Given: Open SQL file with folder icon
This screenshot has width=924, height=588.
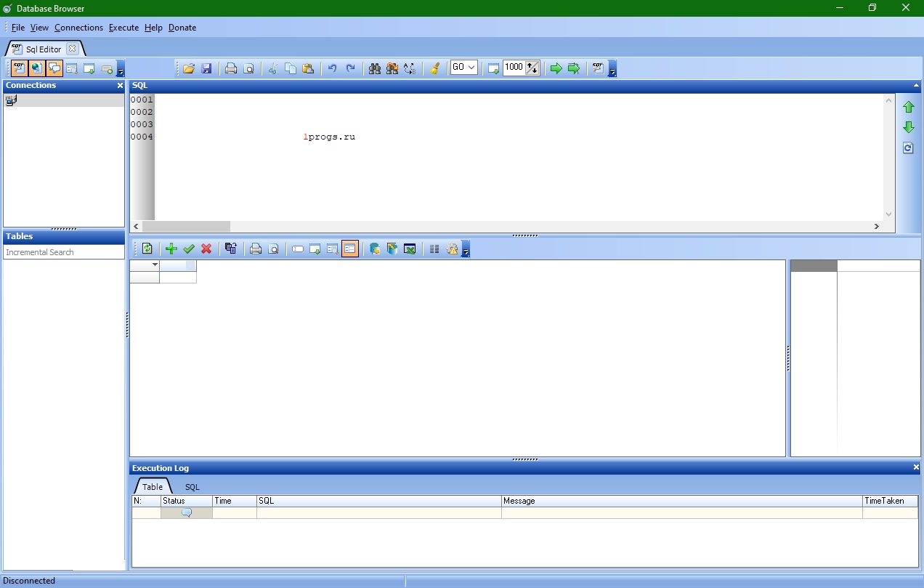Looking at the screenshot, I should (x=189, y=68).
